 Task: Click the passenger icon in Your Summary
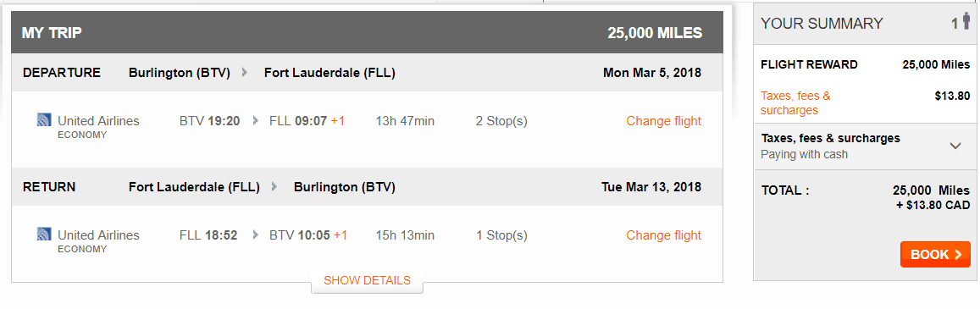tap(966, 23)
